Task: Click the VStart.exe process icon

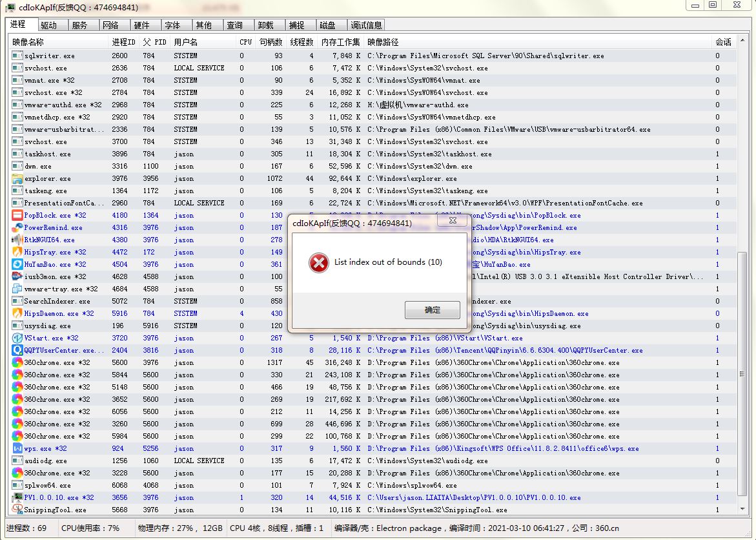Action: [x=17, y=338]
